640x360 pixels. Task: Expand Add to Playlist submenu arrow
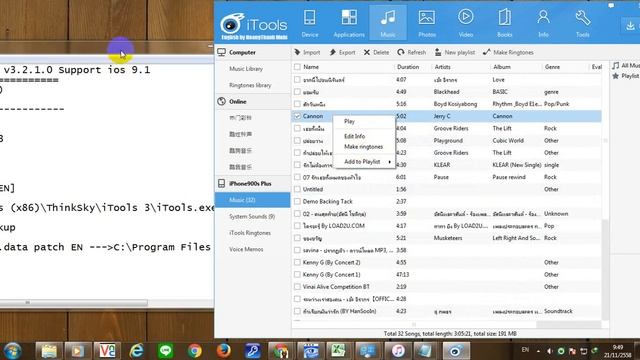coord(390,162)
